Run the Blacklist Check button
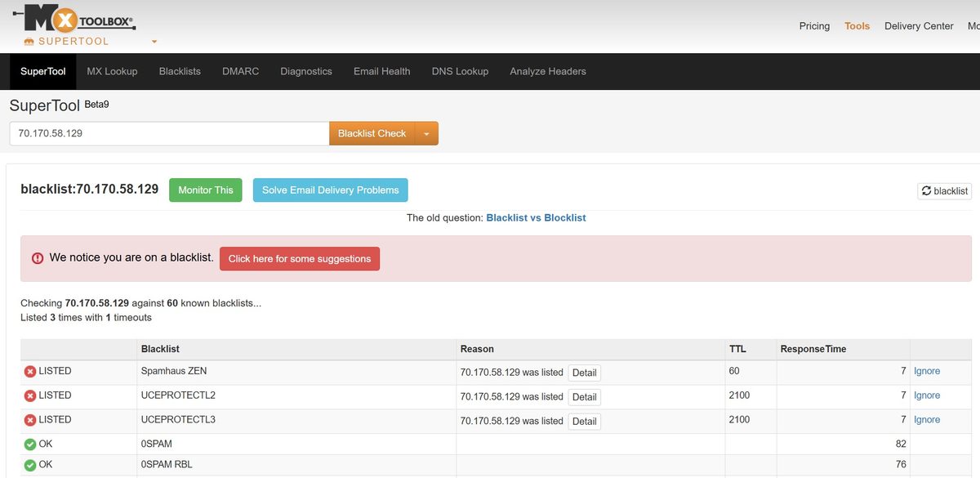980x478 pixels. tap(372, 133)
